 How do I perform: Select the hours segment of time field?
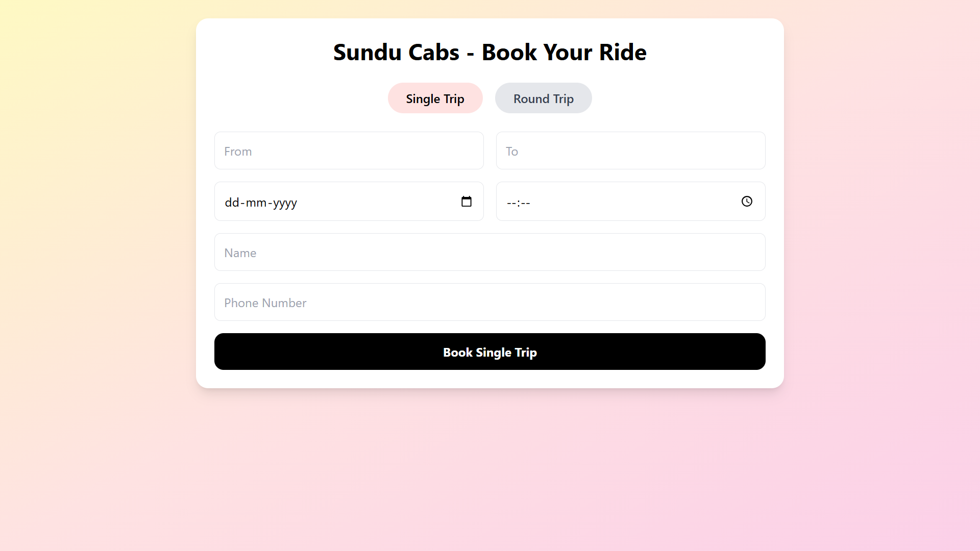pyautogui.click(x=511, y=203)
